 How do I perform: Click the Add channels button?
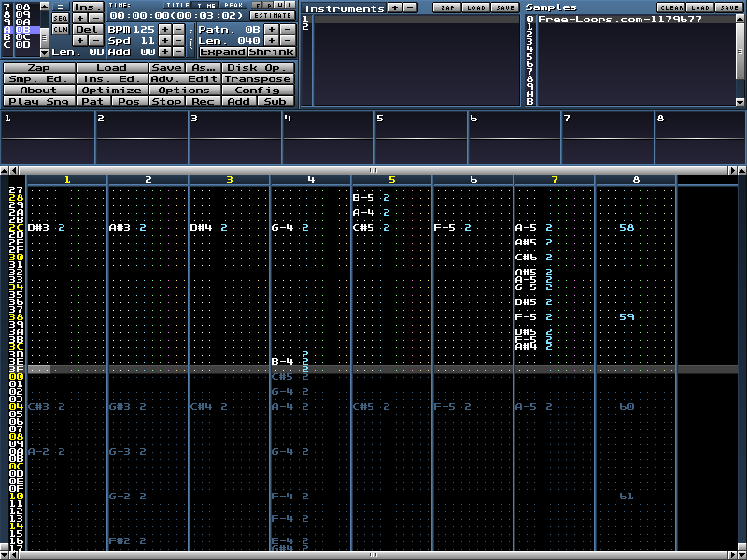click(239, 102)
